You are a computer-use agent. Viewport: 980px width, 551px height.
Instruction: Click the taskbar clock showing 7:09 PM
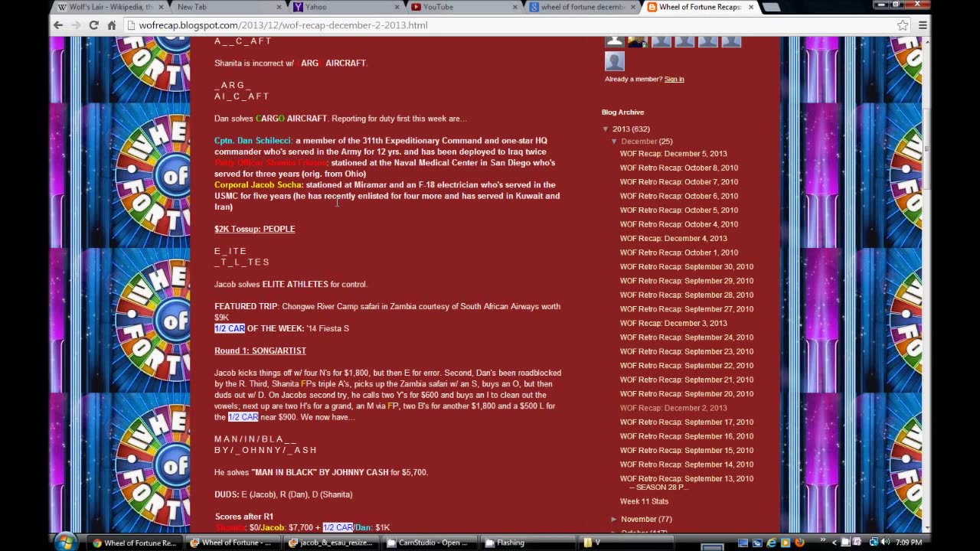(x=908, y=543)
